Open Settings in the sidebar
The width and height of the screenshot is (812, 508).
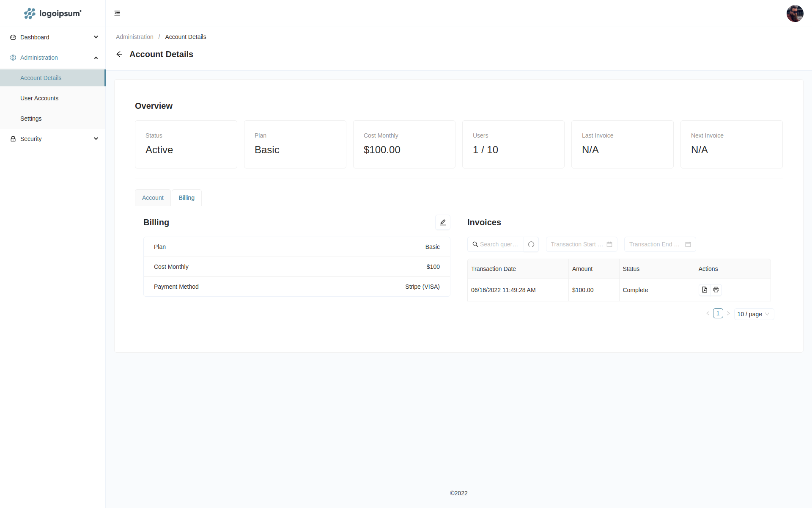pyautogui.click(x=31, y=119)
